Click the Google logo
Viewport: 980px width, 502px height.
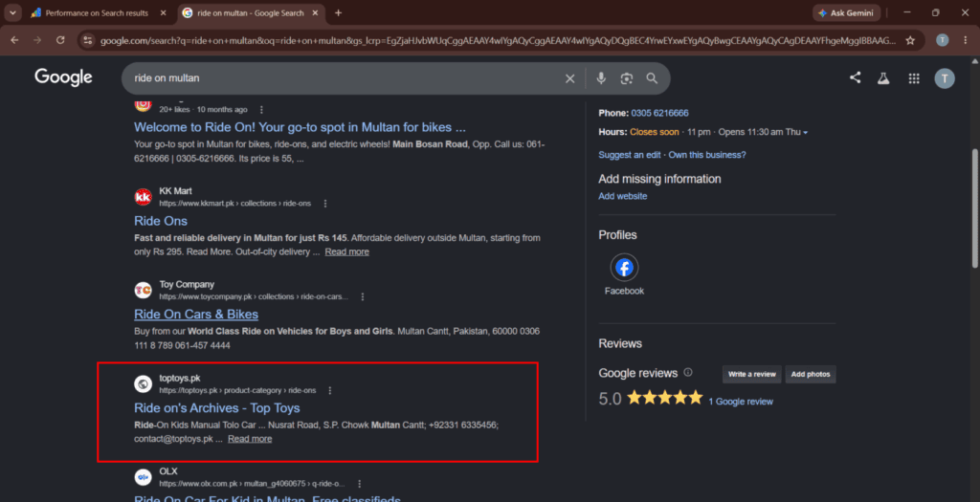click(64, 77)
